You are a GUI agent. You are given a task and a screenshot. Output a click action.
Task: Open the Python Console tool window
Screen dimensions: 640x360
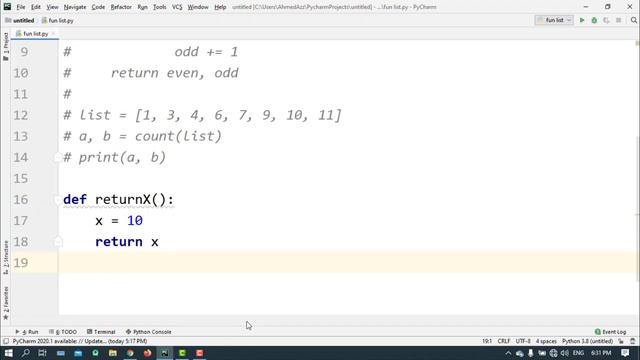(x=149, y=332)
